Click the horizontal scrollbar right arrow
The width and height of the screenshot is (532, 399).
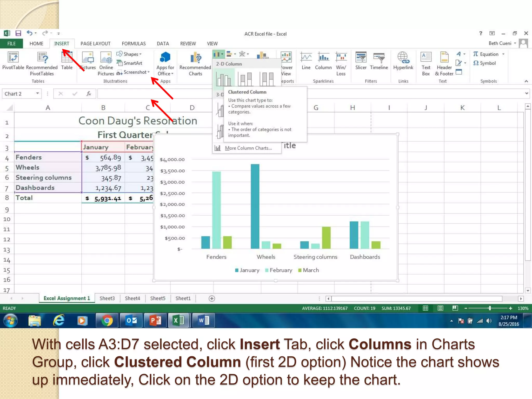pos(521,299)
